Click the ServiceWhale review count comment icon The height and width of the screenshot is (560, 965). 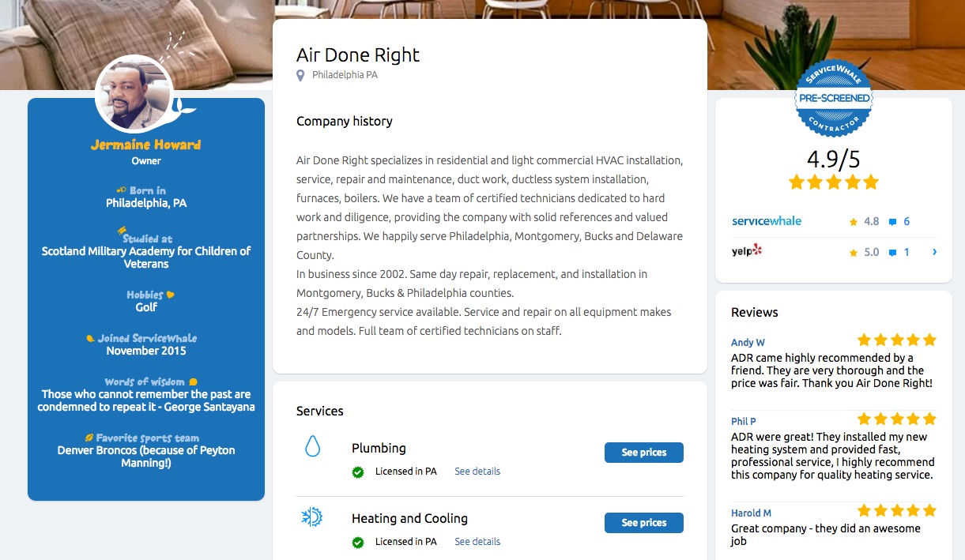(892, 222)
